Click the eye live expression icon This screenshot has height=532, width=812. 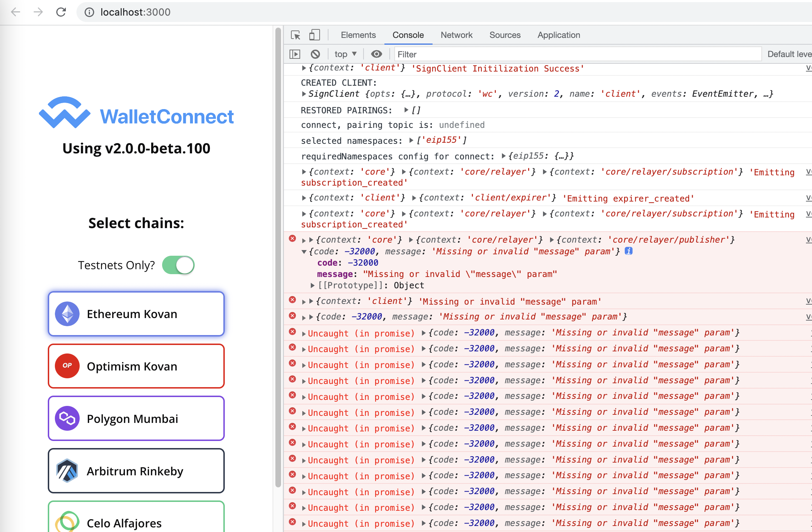coord(376,54)
